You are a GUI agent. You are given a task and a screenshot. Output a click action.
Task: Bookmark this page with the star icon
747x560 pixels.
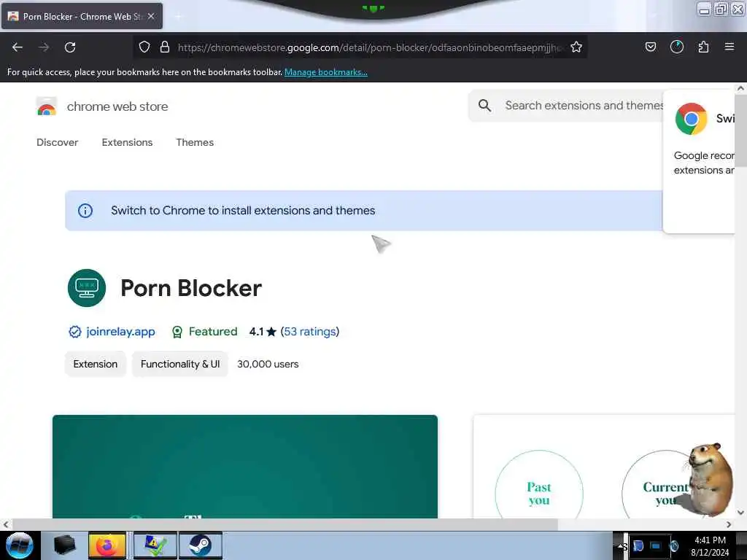click(576, 47)
